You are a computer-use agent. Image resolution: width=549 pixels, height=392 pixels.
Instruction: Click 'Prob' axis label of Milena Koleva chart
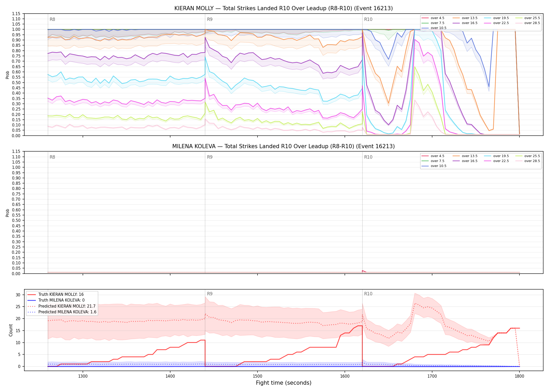7,213
